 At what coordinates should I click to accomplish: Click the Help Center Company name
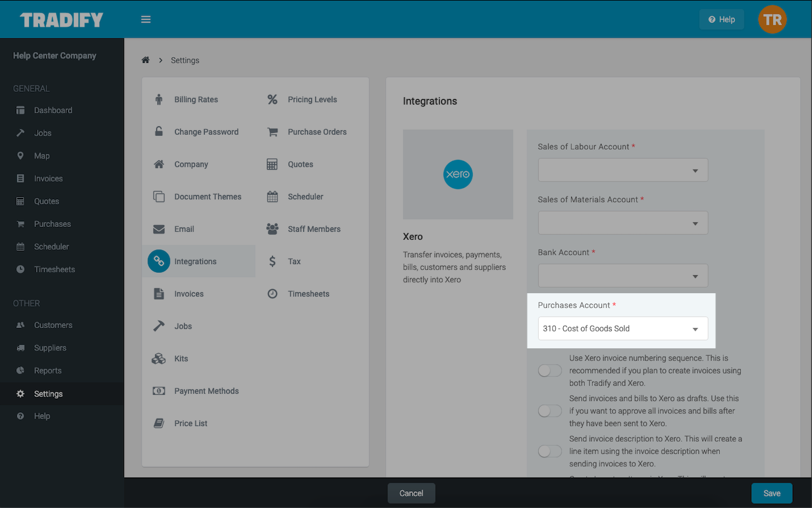55,56
